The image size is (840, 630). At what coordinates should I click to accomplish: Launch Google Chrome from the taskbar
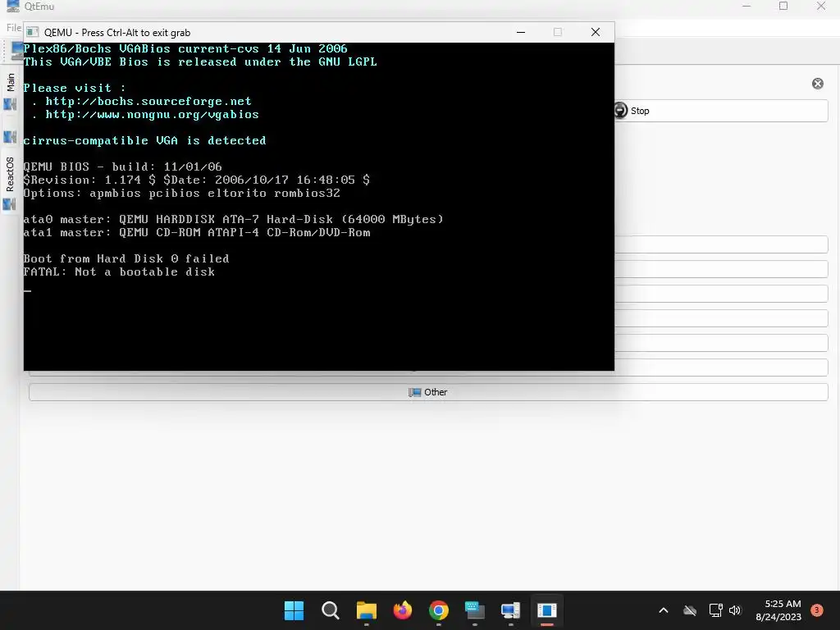pyautogui.click(x=439, y=610)
